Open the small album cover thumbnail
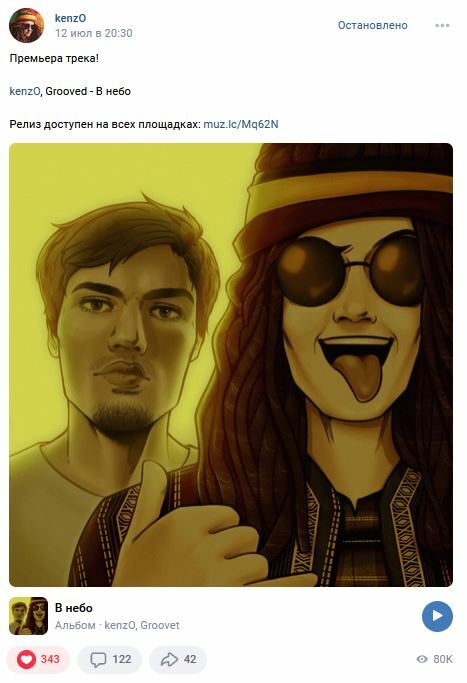 pyautogui.click(x=28, y=616)
